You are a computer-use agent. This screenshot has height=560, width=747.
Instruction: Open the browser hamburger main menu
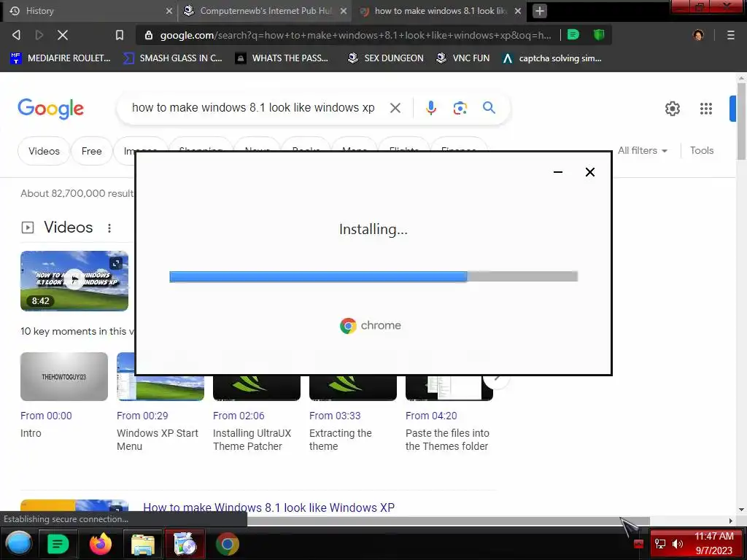(730, 35)
